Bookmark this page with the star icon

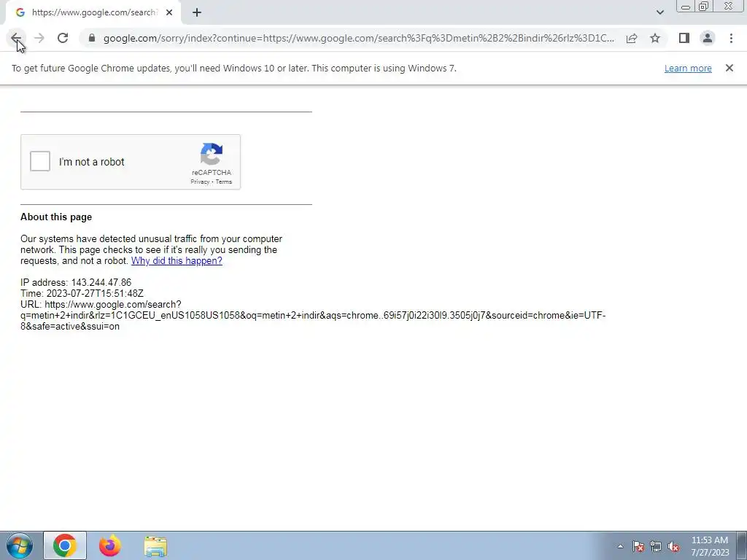click(x=655, y=38)
